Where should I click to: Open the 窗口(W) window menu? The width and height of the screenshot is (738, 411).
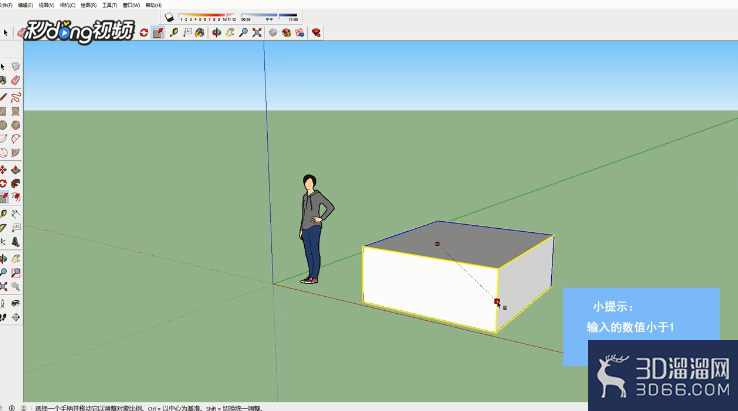click(x=131, y=5)
